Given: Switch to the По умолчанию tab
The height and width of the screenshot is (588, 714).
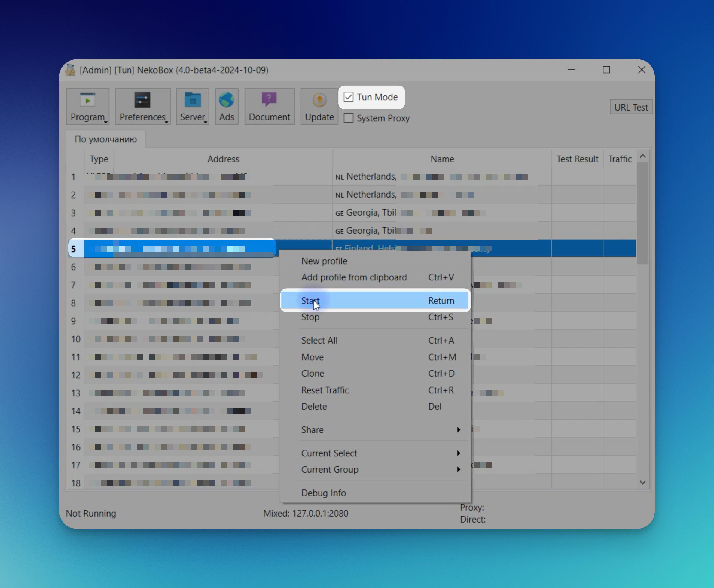Looking at the screenshot, I should click(x=106, y=139).
